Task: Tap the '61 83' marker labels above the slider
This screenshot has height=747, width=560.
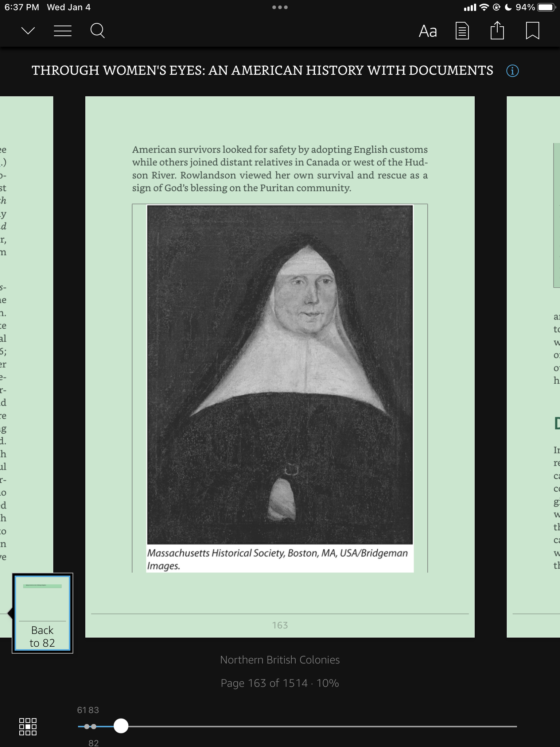Action: 88,710
